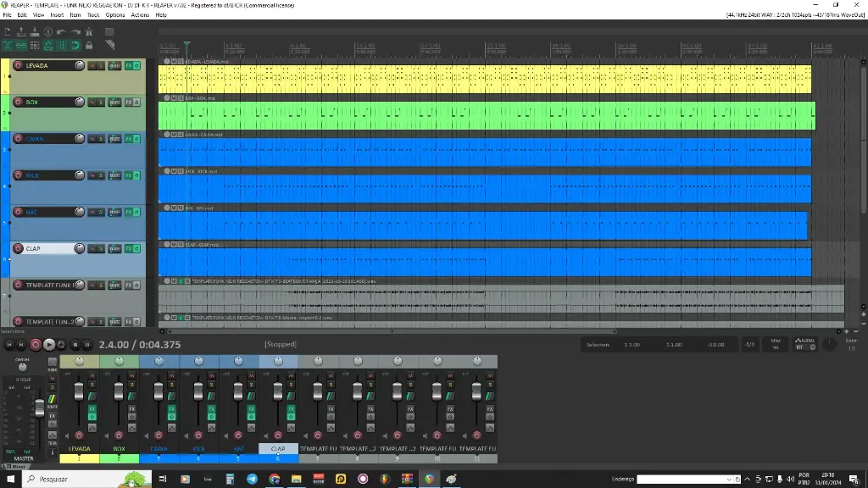Open the Actions menu
This screenshot has height=488, width=868.
pyautogui.click(x=140, y=15)
